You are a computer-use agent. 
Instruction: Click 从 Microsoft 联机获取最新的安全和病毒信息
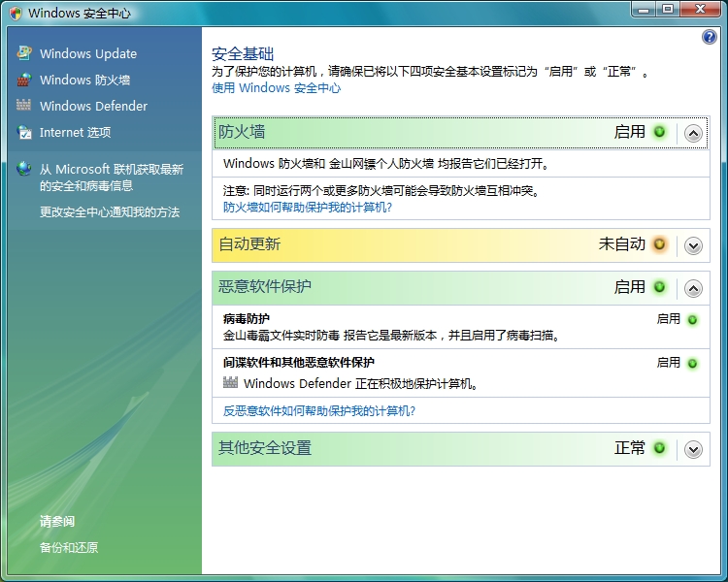(x=112, y=178)
